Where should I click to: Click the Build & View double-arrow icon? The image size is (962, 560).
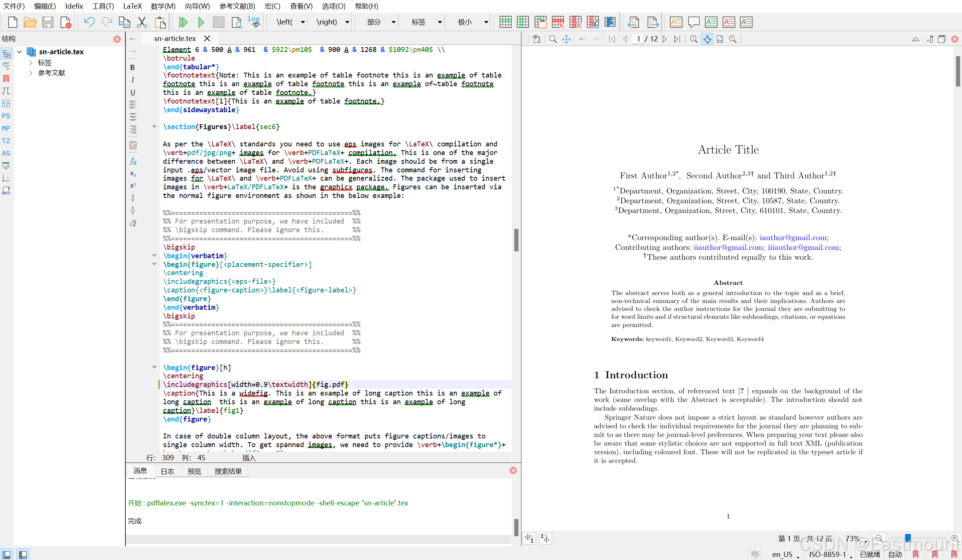tap(183, 22)
